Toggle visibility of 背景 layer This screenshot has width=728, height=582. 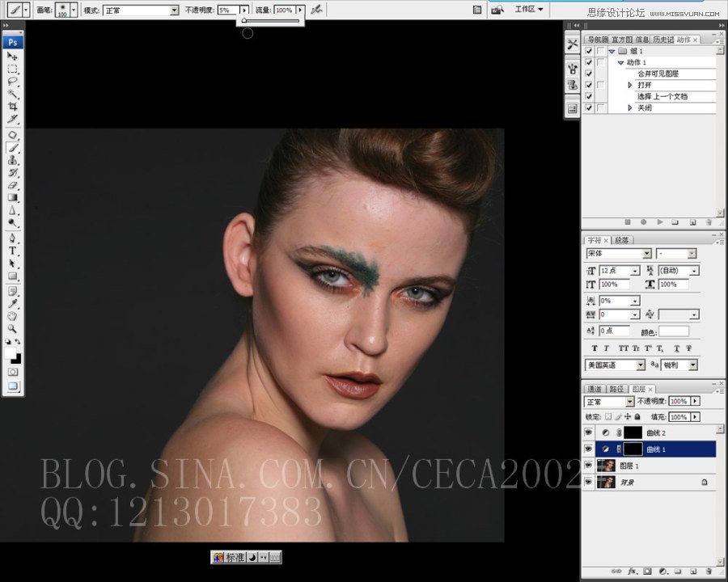tap(589, 482)
